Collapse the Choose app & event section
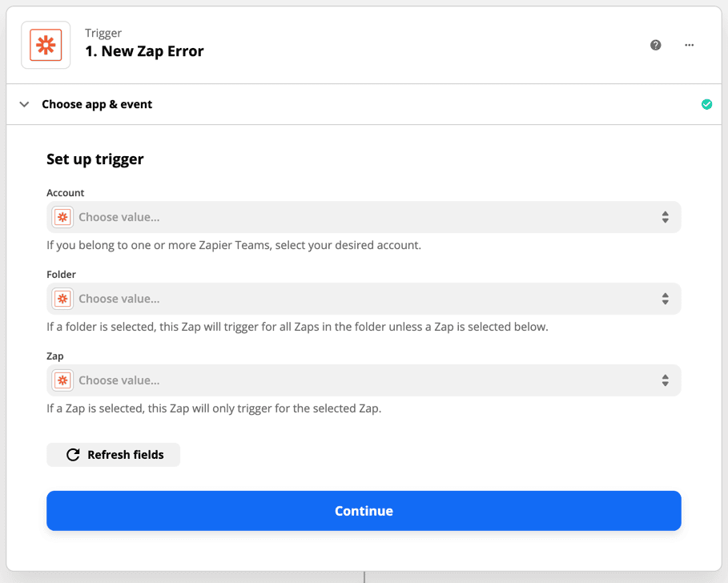728x583 pixels. pos(24,104)
